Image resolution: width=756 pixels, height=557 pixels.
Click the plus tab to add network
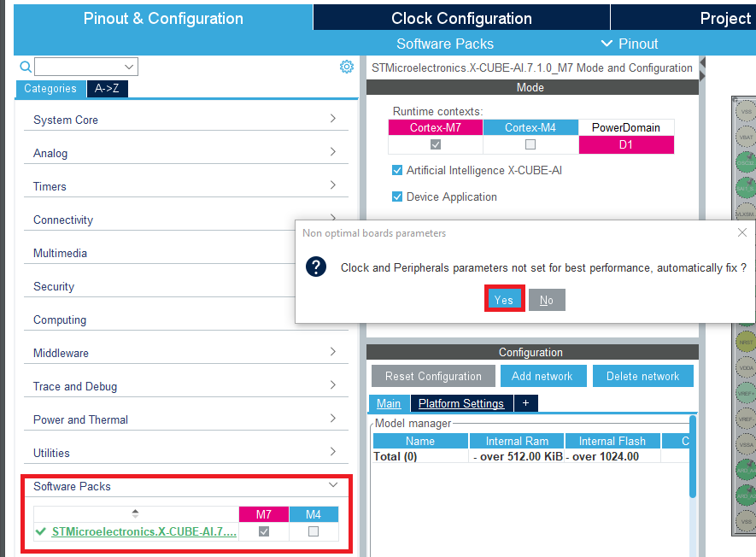tap(526, 403)
